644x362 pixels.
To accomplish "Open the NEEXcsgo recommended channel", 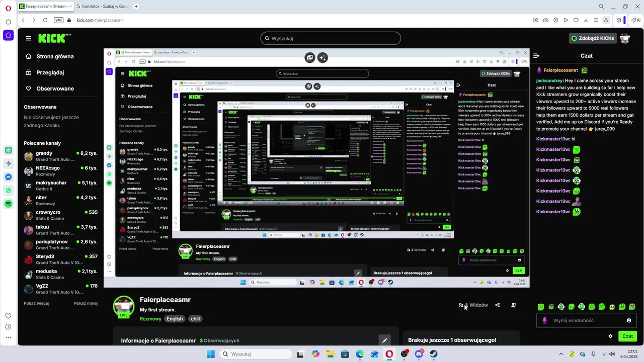I will click(x=61, y=171).
